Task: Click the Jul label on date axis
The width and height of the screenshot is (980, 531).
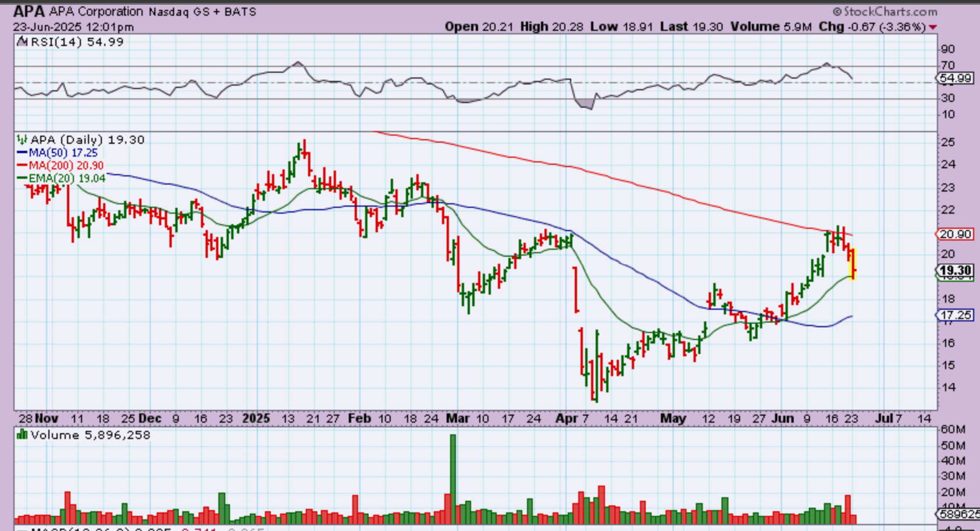Action: point(883,419)
